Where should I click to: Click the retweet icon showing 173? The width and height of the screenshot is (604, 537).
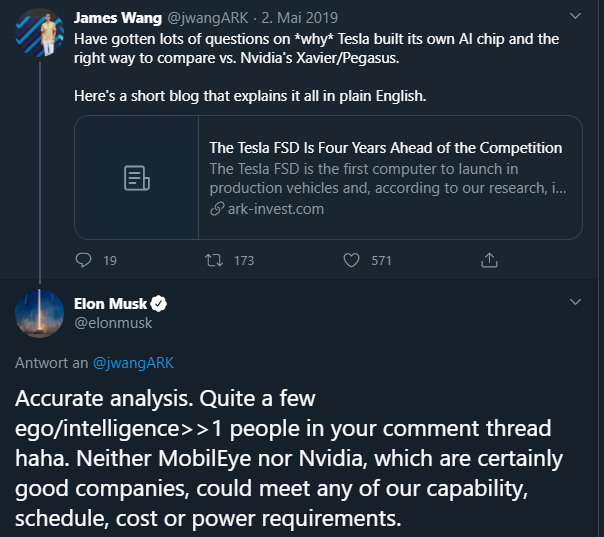(212, 260)
